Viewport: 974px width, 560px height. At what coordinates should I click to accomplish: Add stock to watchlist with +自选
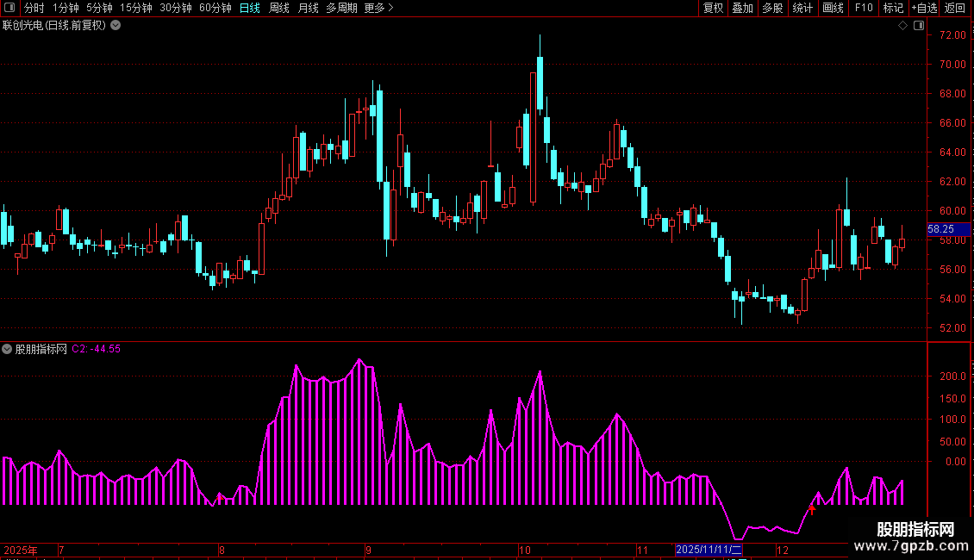point(924,8)
